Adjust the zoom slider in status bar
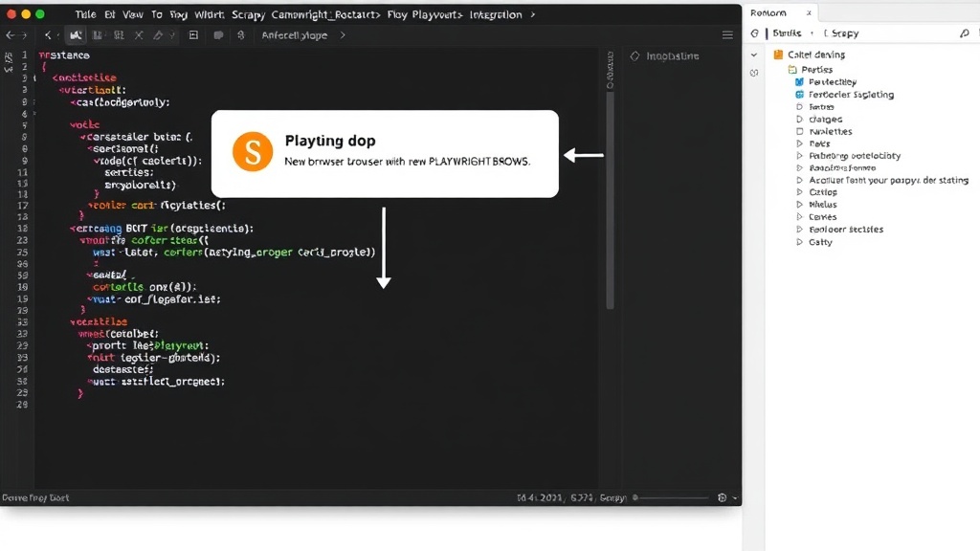The width and height of the screenshot is (980, 551). pyautogui.click(x=671, y=497)
